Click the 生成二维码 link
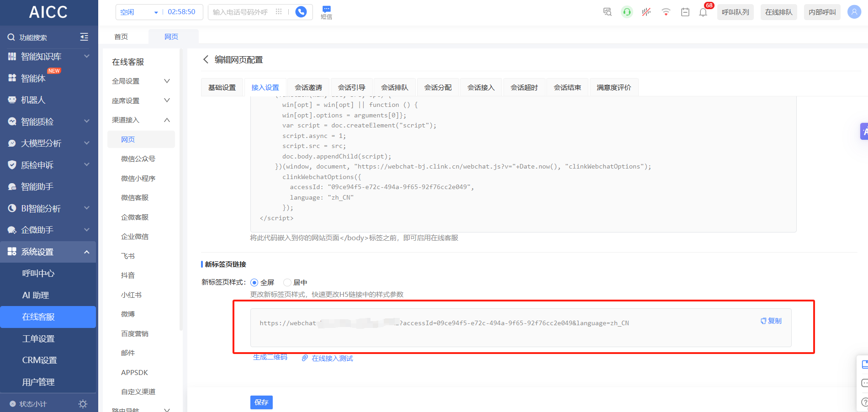The height and width of the screenshot is (412, 868). [270, 357]
